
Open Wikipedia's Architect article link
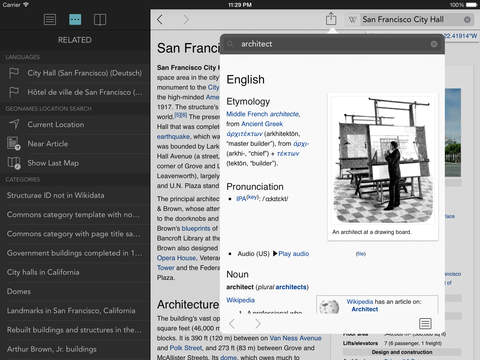tap(365, 309)
